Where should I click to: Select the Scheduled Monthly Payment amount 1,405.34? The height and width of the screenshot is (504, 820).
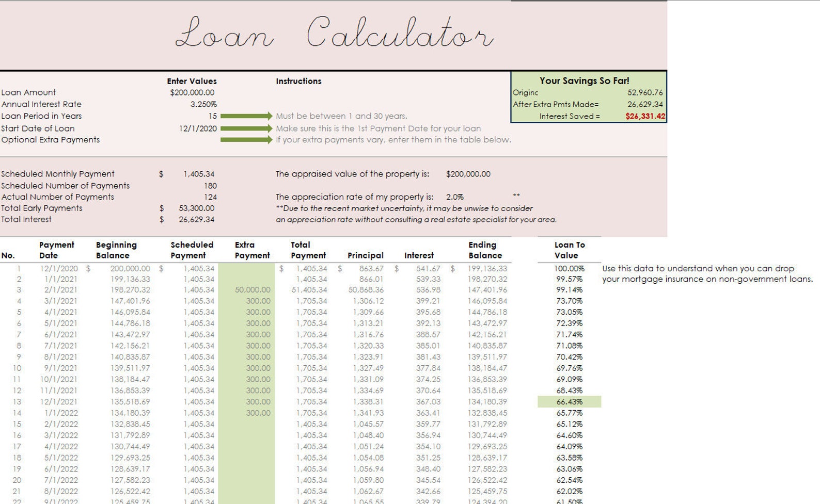coord(199,174)
